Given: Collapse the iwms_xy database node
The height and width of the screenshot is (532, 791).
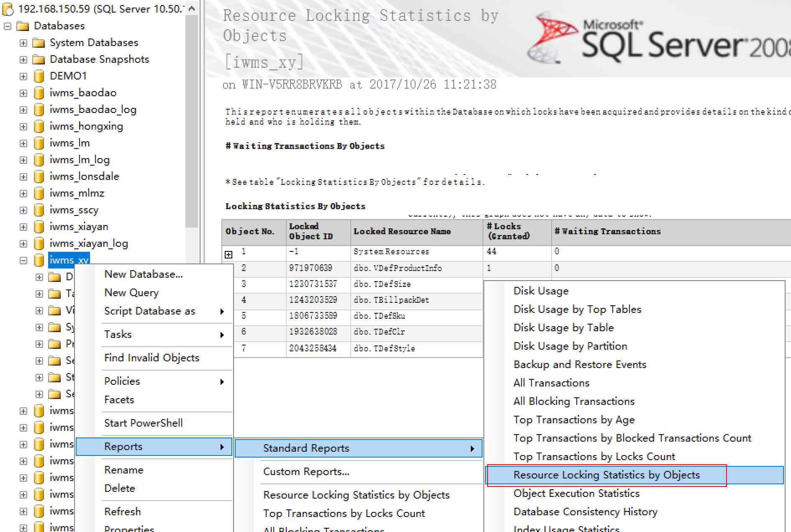Looking at the screenshot, I should [23, 261].
